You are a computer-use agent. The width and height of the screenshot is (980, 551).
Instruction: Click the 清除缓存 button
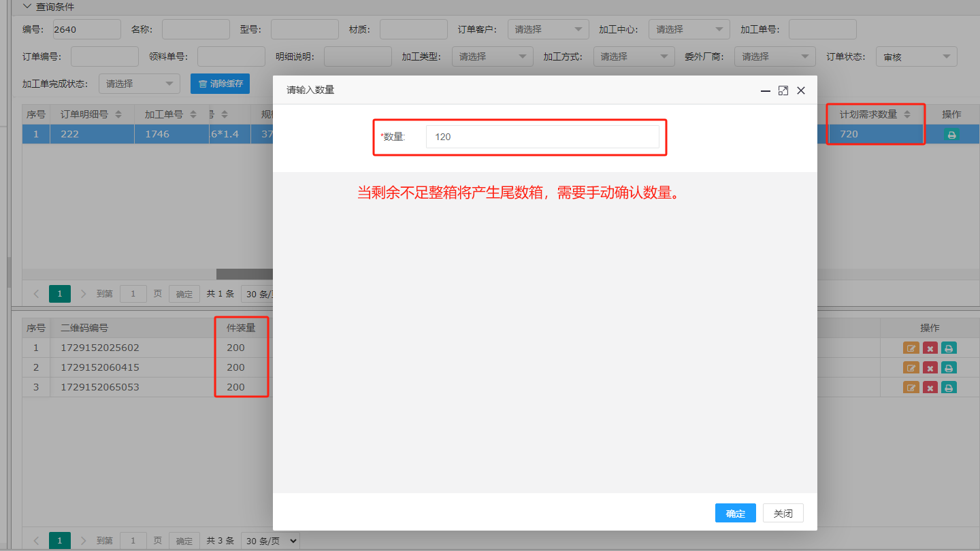[220, 84]
